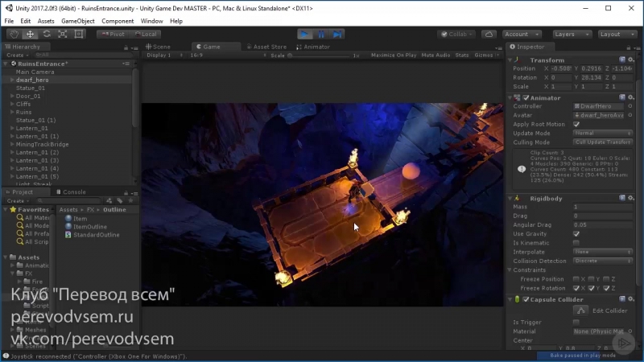The image size is (644, 362).
Task: Open Animator component gear menu
Action: 631,97
